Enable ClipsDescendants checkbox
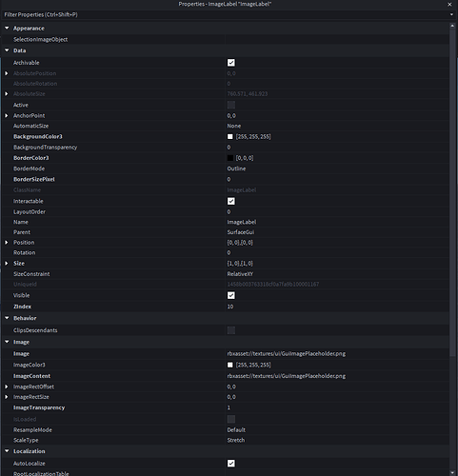Viewport: 458px width, 476px height. point(231,330)
